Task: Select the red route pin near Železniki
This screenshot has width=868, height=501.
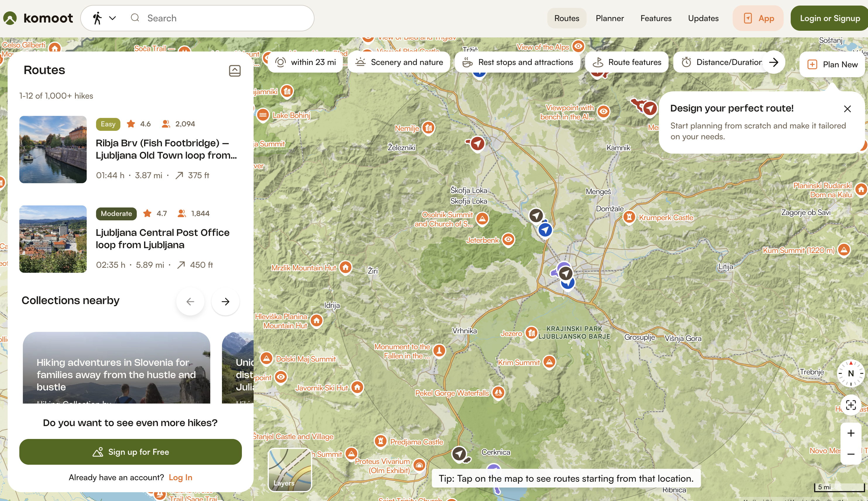Action: click(x=477, y=143)
